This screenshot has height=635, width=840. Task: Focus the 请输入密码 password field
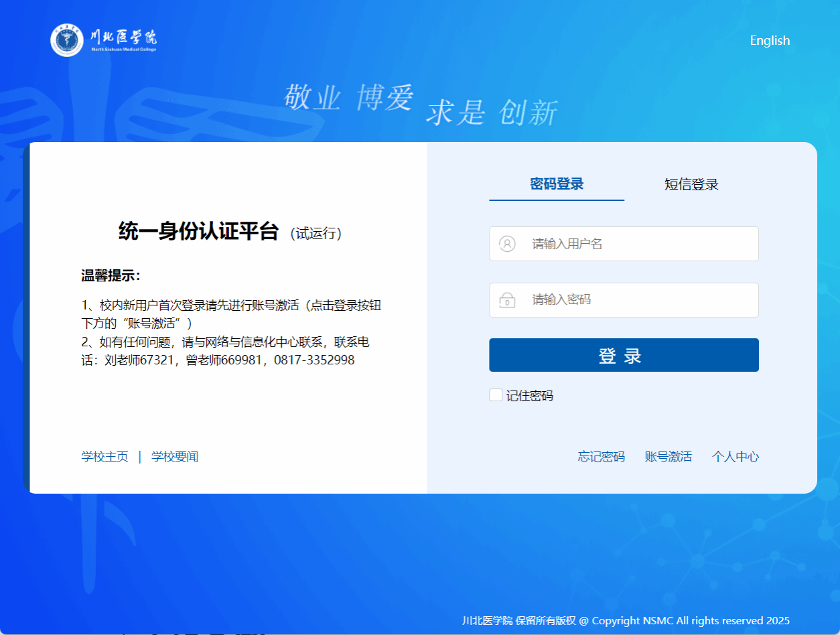(x=636, y=300)
